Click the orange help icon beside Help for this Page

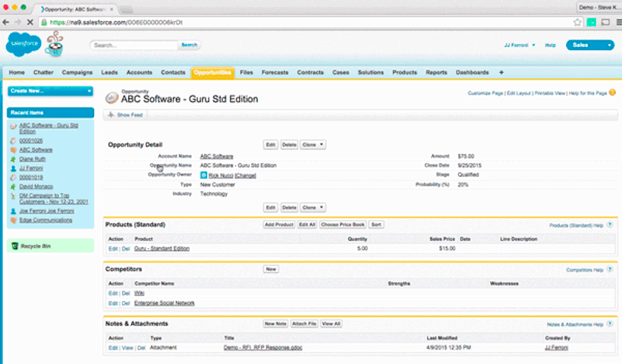(611, 93)
